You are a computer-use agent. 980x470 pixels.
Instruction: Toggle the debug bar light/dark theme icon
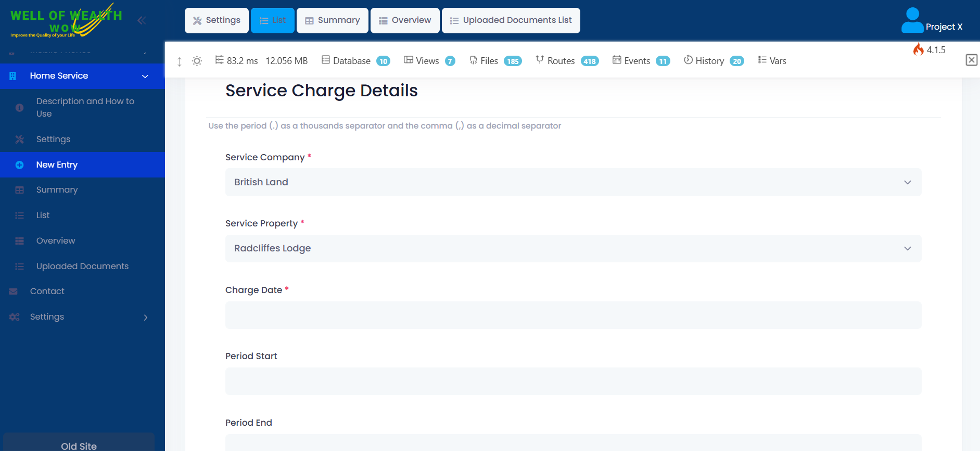pyautogui.click(x=197, y=61)
